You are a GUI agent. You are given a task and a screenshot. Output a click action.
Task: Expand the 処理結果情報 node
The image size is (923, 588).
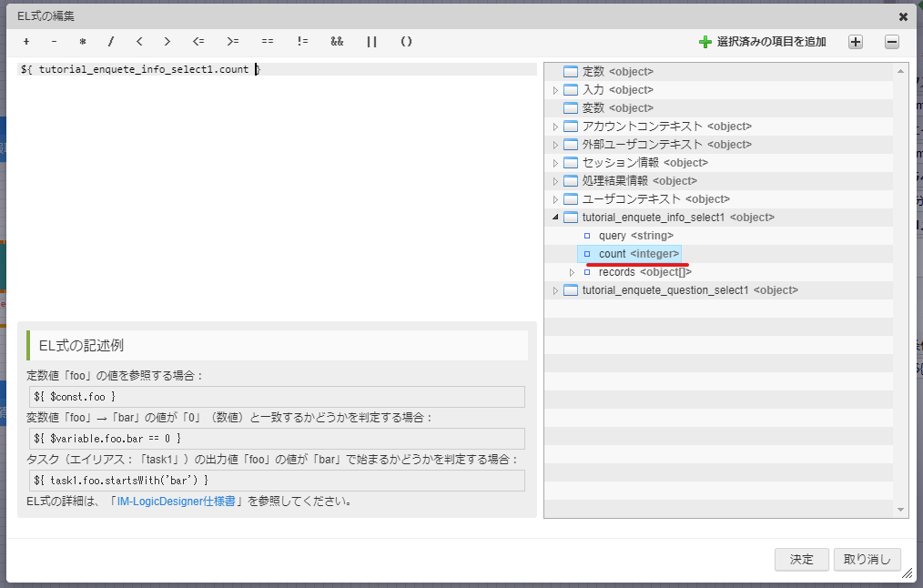click(555, 181)
